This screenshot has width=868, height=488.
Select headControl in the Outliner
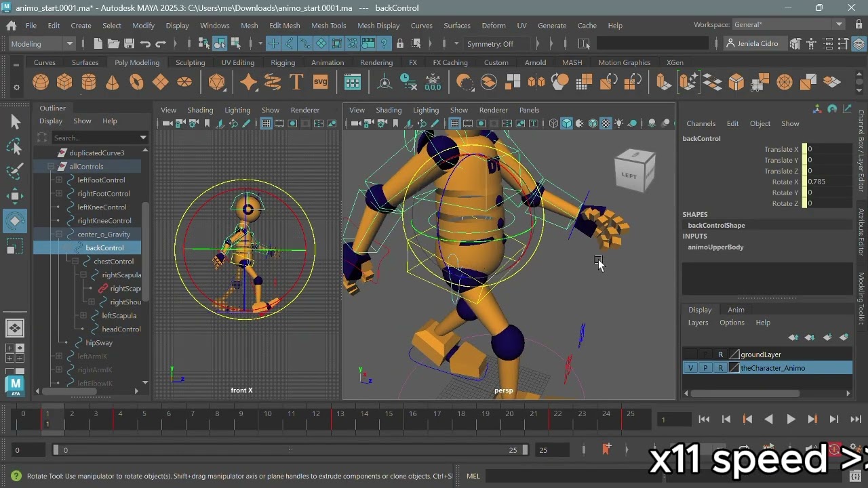(x=121, y=329)
